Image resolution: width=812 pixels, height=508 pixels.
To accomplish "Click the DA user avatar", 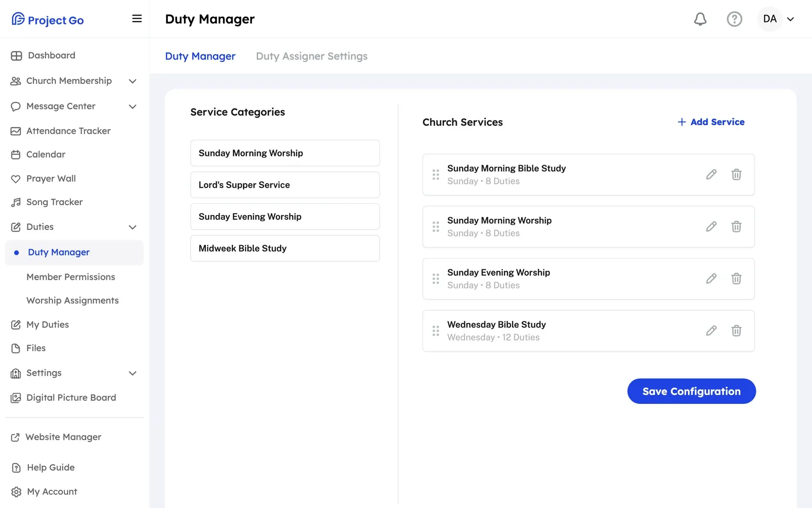I will pyautogui.click(x=770, y=19).
